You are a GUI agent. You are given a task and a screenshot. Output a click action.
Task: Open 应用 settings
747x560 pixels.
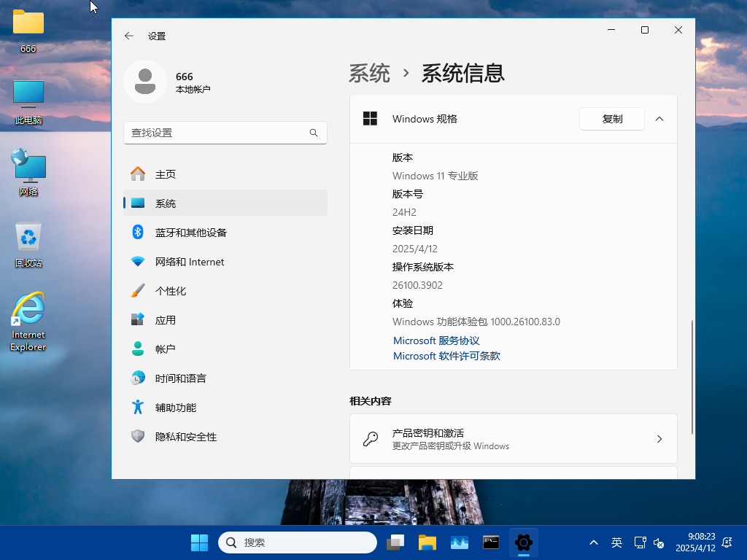coord(225,320)
